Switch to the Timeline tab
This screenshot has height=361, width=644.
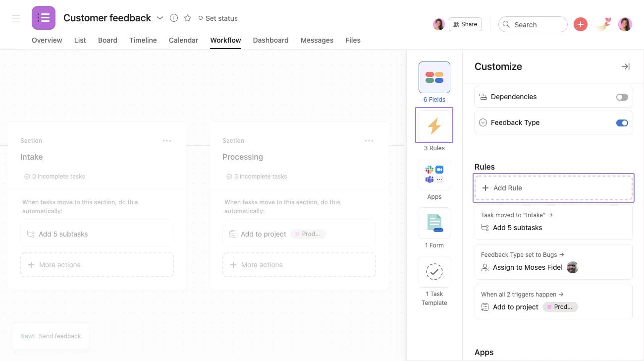pos(143,40)
